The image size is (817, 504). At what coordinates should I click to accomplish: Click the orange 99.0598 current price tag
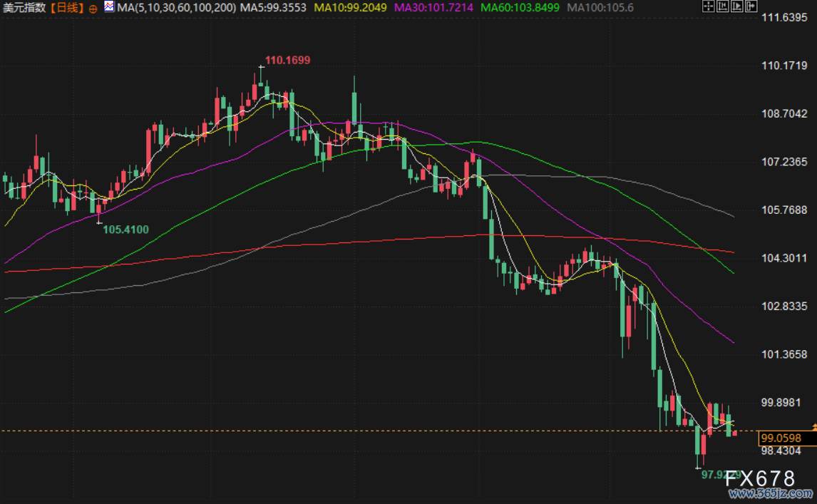[781, 438]
